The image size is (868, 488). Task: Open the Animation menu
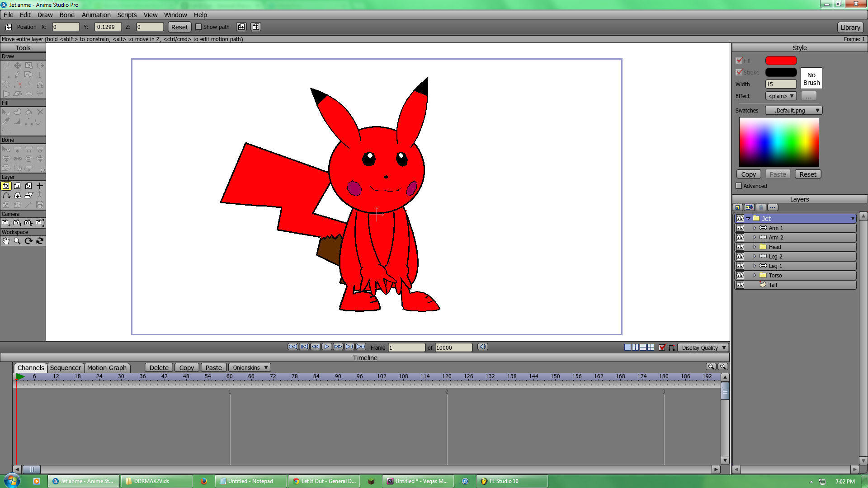click(96, 15)
